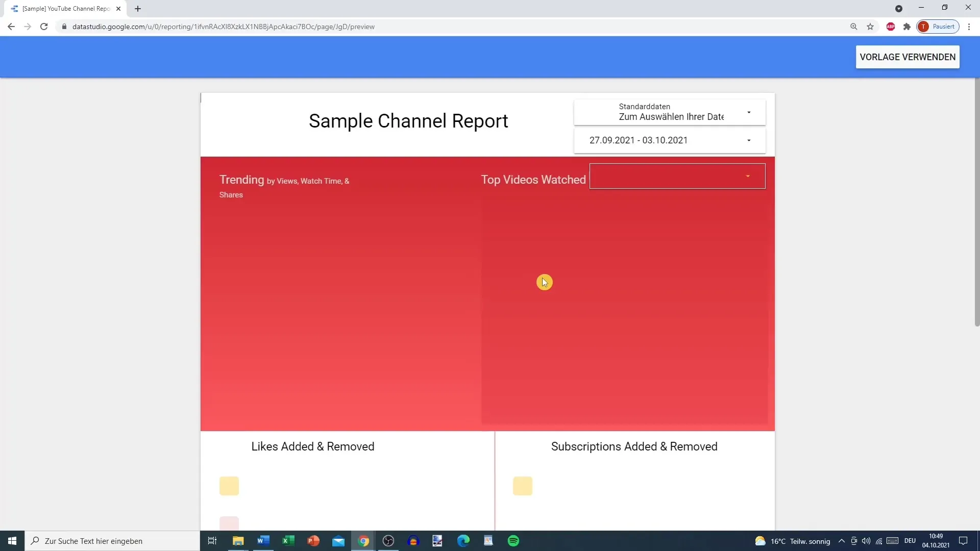Image resolution: width=980 pixels, height=551 pixels.
Task: Open the notification center icon
Action: pos(963,541)
